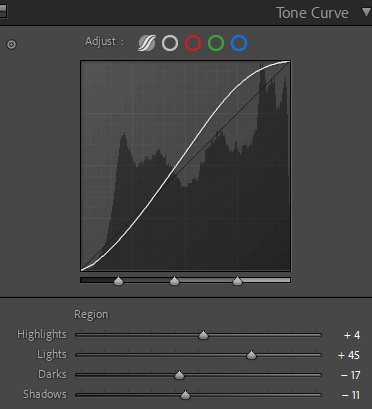Click the Lights value + 45
This screenshot has width=372, height=409.
(x=349, y=355)
